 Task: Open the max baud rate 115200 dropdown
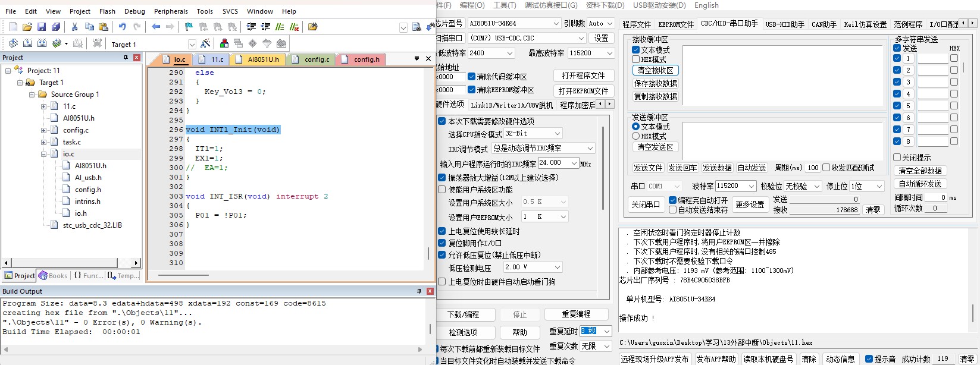point(609,53)
